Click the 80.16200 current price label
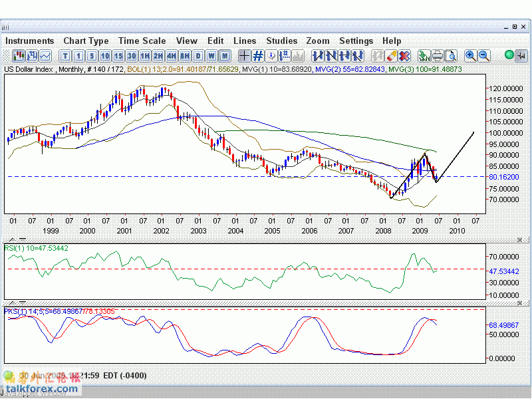Image resolution: width=532 pixels, height=399 pixels. [504, 177]
